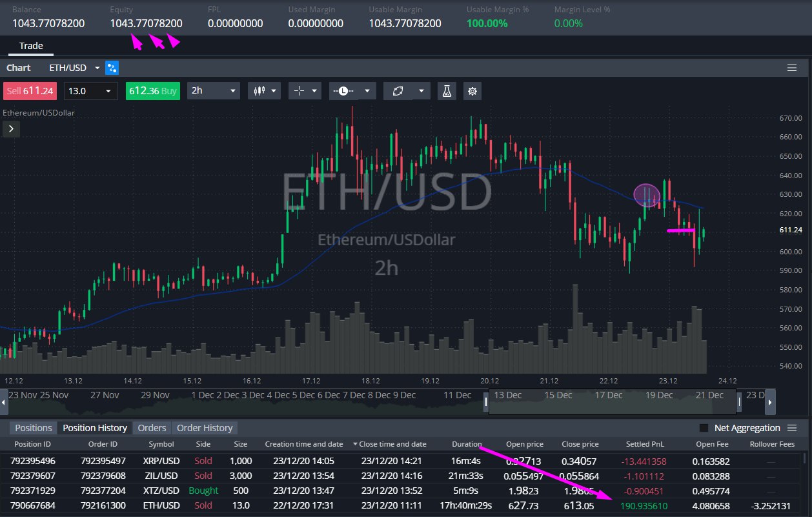
Task: Click the Balance value in the header
Action: [48, 23]
